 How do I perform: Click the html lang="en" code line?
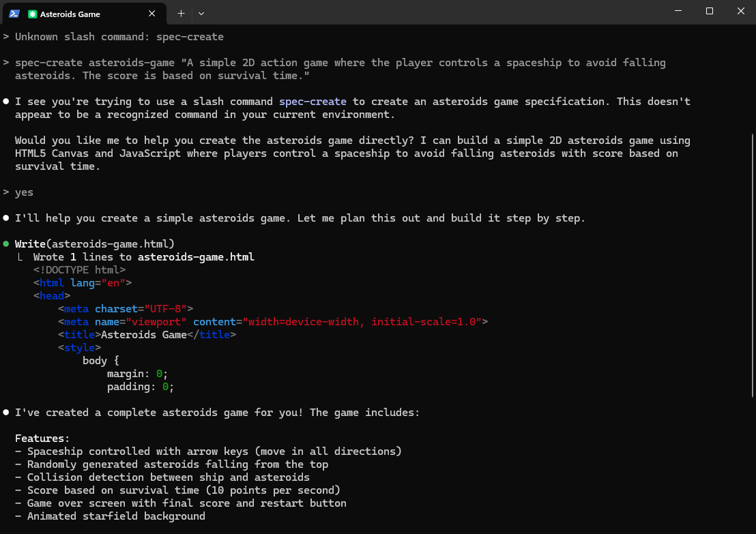click(x=83, y=283)
